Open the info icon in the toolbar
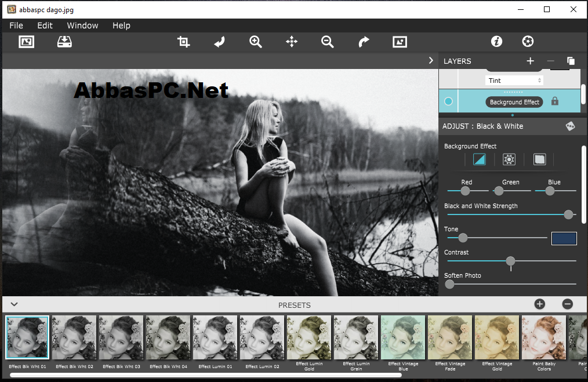The image size is (588, 382). [496, 41]
